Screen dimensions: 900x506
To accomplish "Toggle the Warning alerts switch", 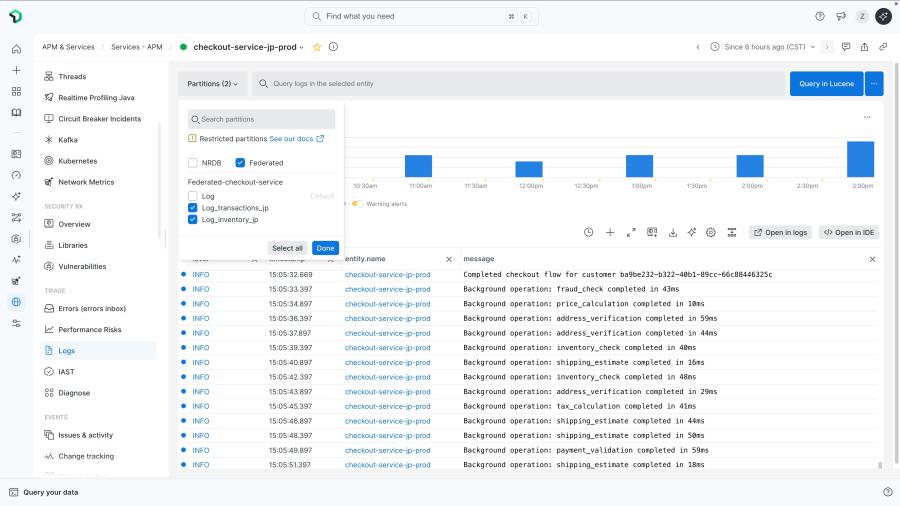I will 357,204.
